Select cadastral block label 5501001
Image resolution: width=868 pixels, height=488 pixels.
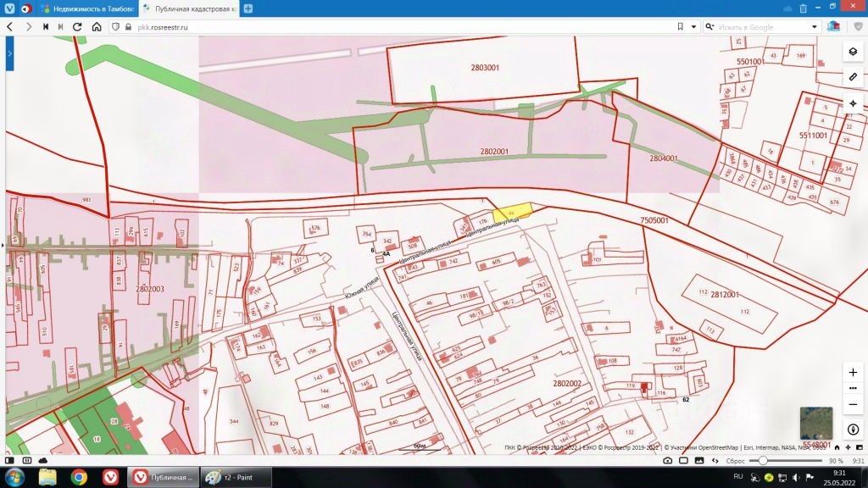pyautogui.click(x=750, y=61)
